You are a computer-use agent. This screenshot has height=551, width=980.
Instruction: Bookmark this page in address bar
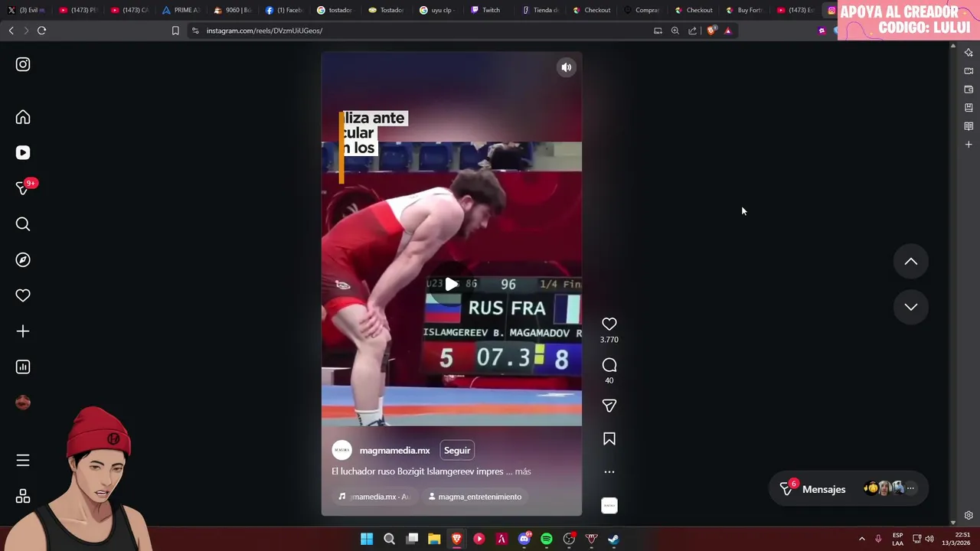175,31
